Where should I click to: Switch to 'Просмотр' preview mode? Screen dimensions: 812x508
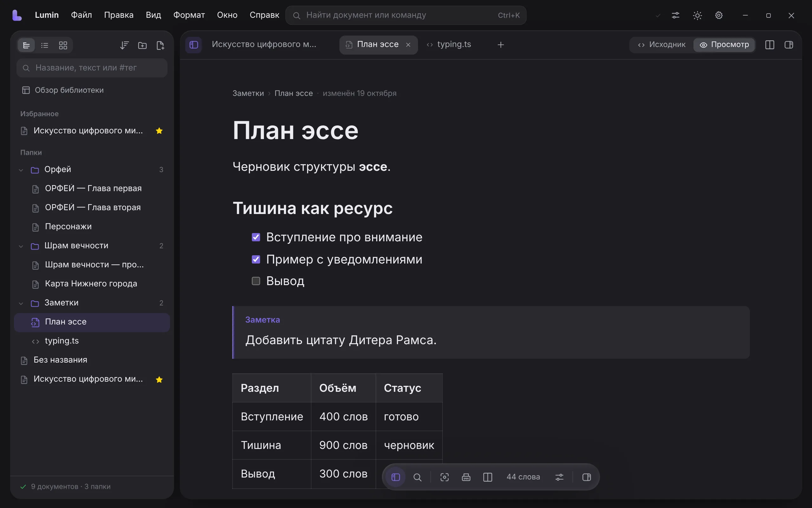(x=724, y=45)
